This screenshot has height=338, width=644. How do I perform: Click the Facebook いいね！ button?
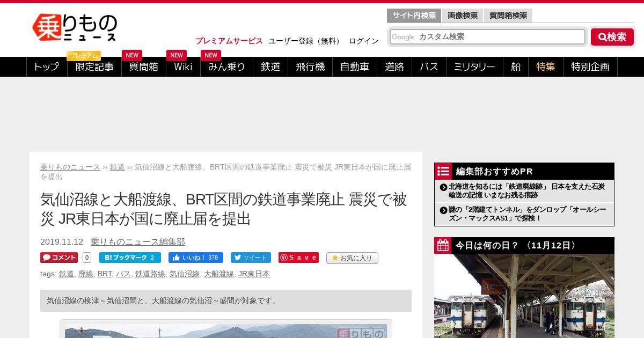click(x=196, y=258)
